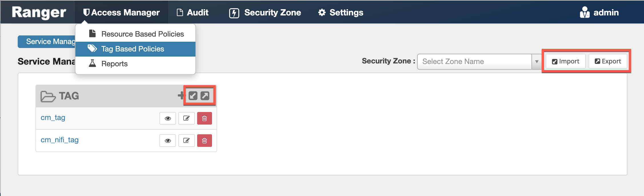Image resolution: width=644 pixels, height=196 pixels.
Task: Edit the cm_tag service
Action: coord(186,118)
